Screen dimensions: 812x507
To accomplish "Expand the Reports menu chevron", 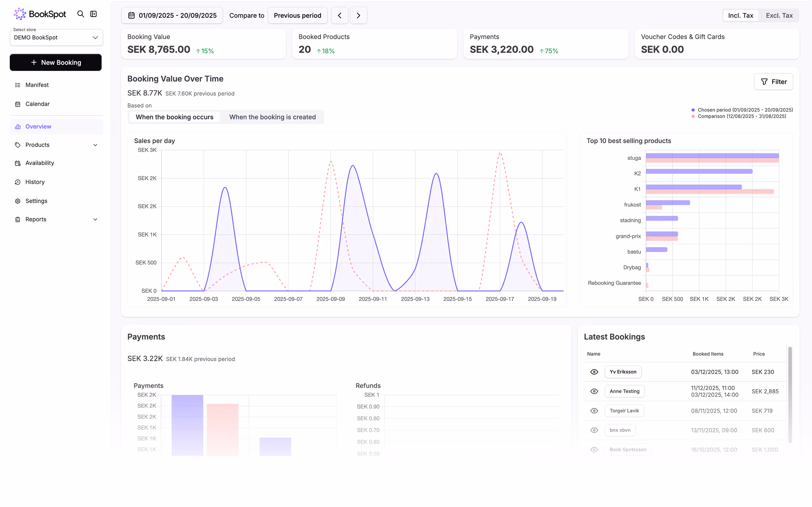I will click(x=95, y=220).
